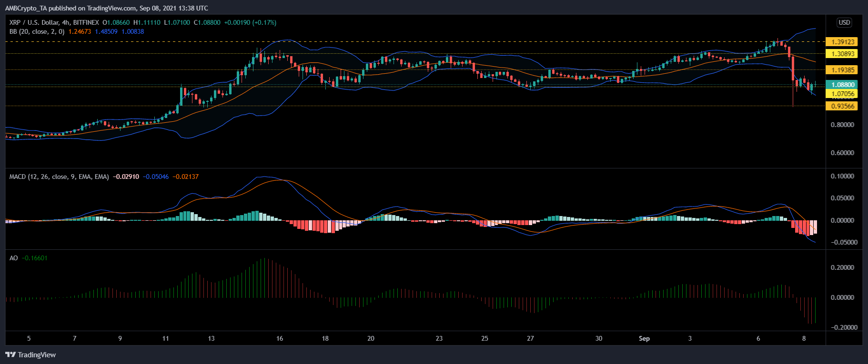Select the 0.93566 price label
Screen dimensions: 868x364
842,106
